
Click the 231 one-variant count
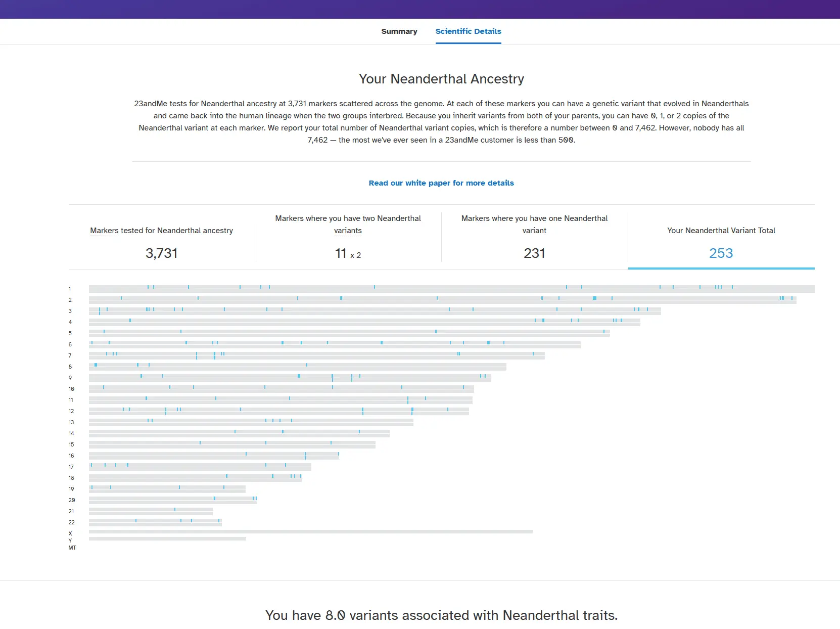click(535, 253)
